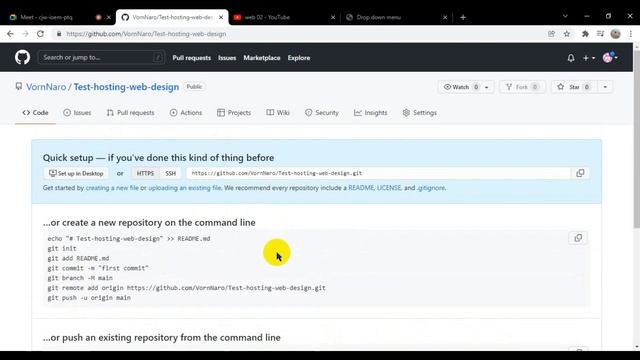The width and height of the screenshot is (640, 360).
Task: Click the quick setup URL field
Action: coord(379,173)
